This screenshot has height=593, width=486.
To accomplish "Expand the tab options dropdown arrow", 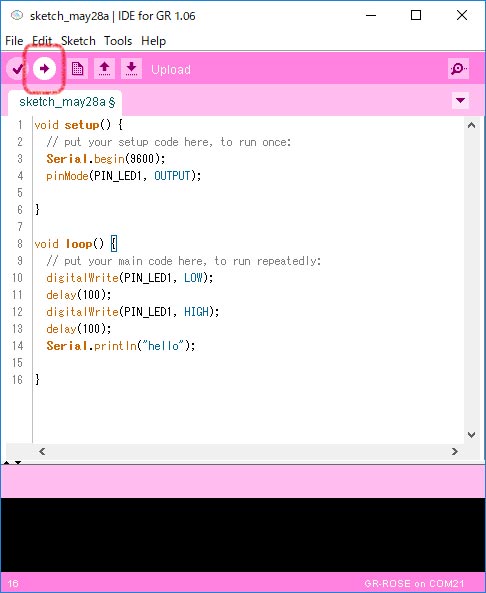I will 460,101.
